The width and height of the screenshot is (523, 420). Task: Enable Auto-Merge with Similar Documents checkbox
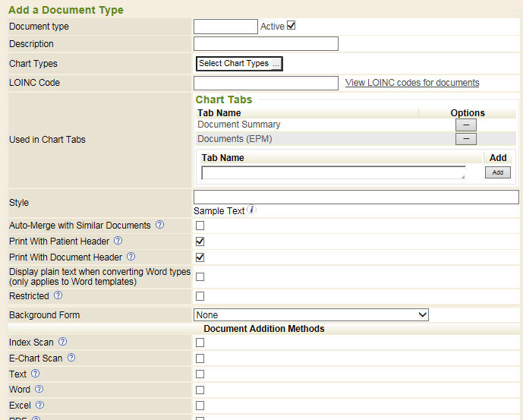pos(200,226)
